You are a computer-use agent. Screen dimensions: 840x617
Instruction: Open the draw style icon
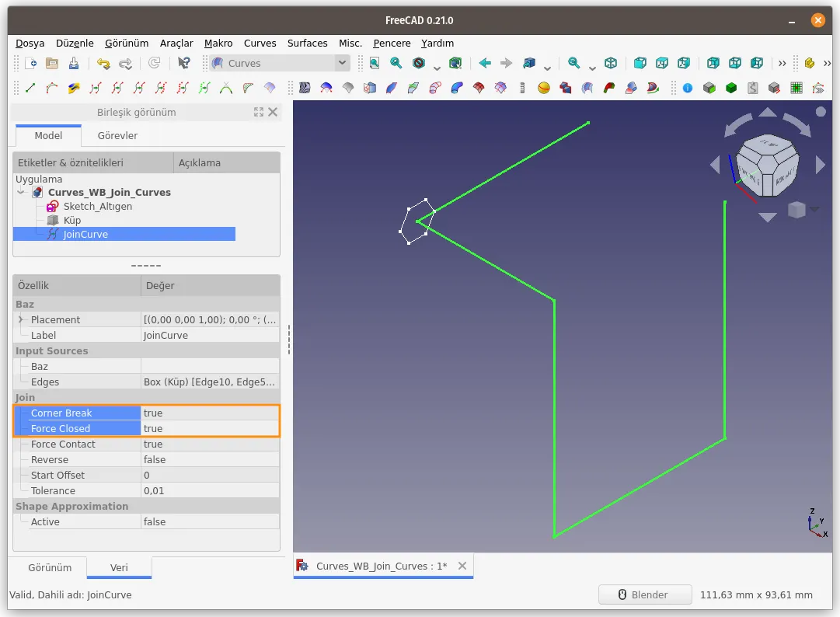pos(419,63)
